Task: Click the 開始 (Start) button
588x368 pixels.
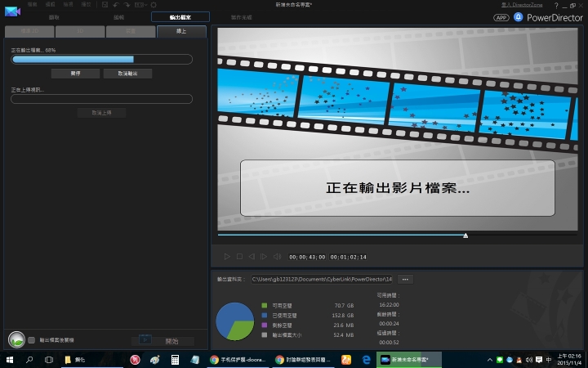Action: [x=163, y=340]
